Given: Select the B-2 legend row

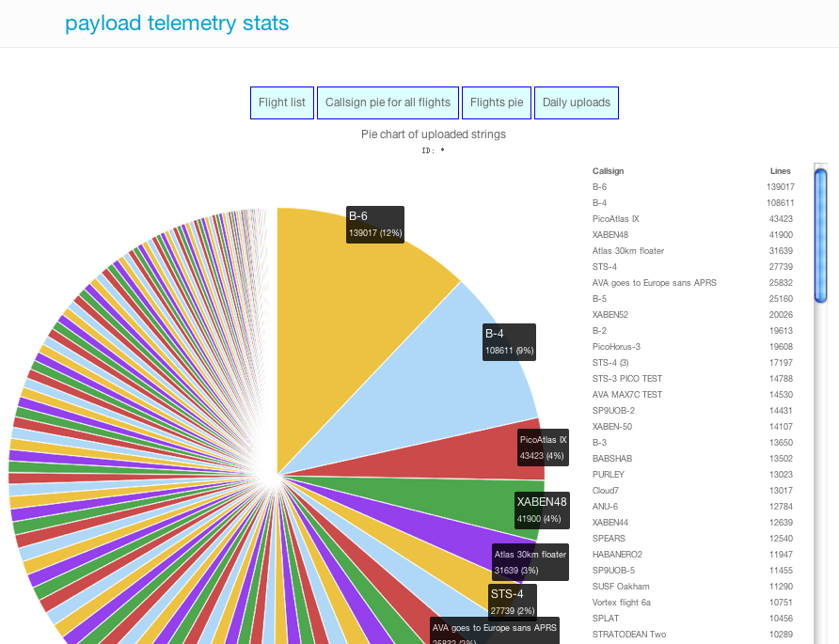Looking at the screenshot, I should pyautogui.click(x=693, y=331).
